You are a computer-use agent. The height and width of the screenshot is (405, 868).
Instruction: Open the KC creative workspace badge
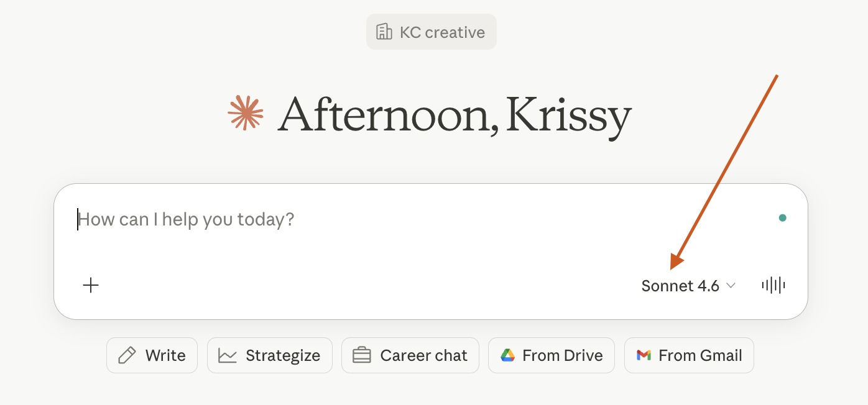tap(432, 32)
